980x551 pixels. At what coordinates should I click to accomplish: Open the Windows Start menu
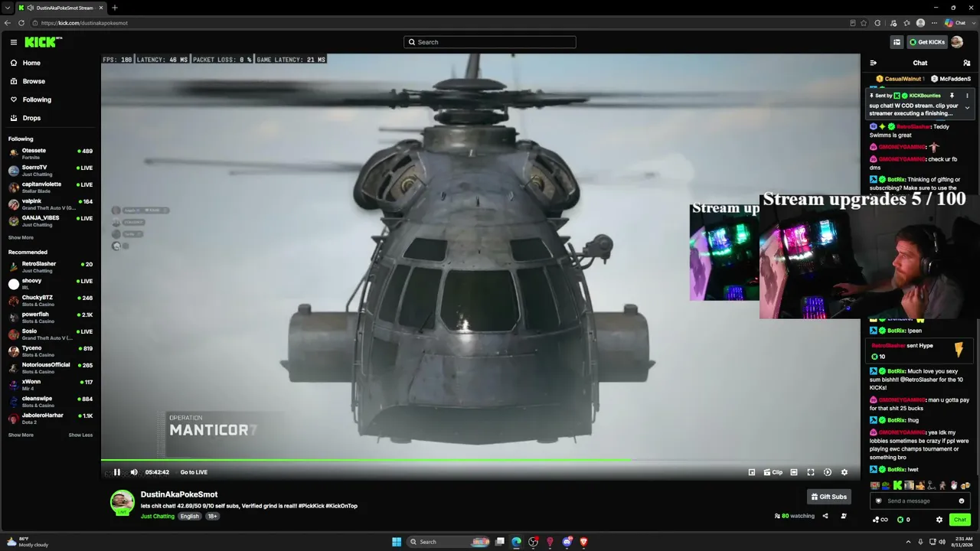point(397,542)
